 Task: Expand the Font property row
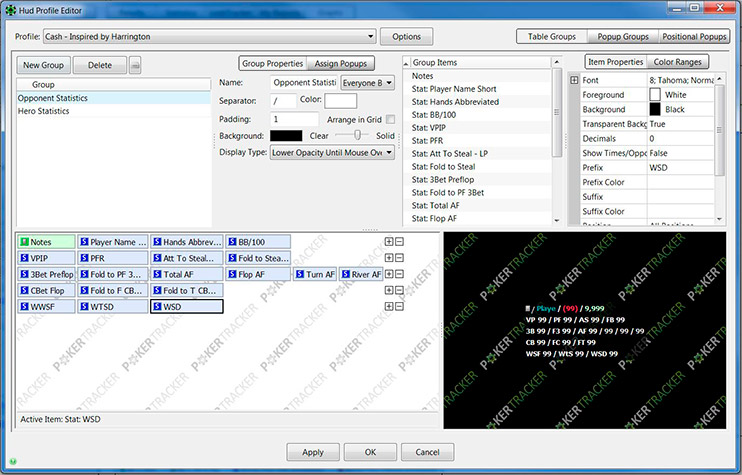[x=574, y=80]
